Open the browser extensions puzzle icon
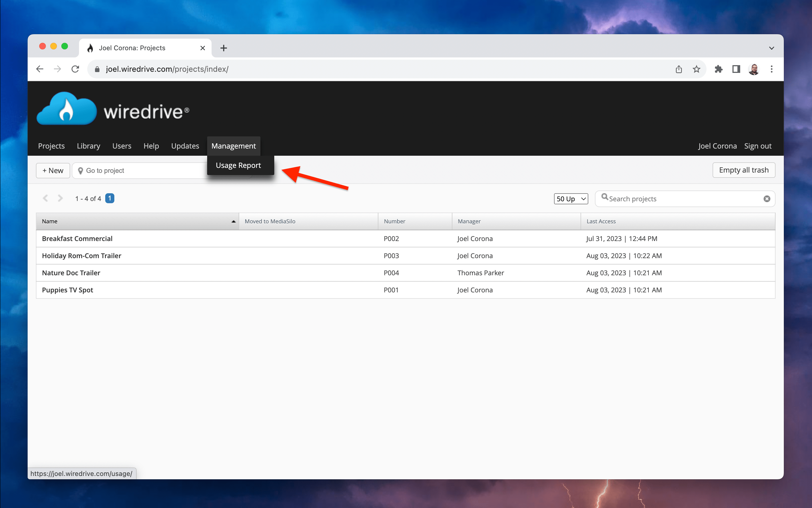812x508 pixels. (x=718, y=69)
